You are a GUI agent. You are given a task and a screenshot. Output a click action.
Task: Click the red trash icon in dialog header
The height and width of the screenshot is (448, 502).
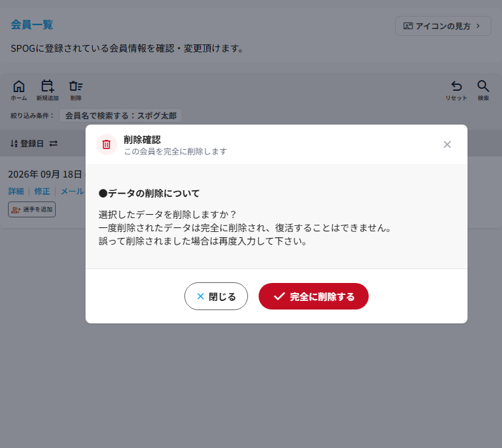[107, 144]
